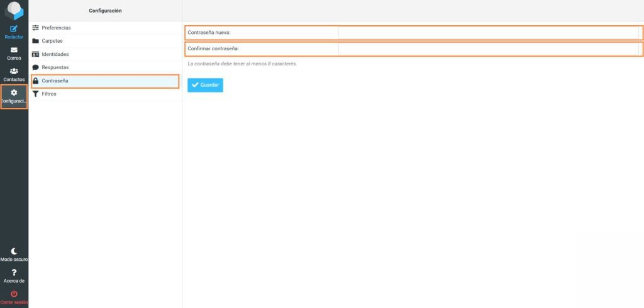Click the Contraseña nueva input field

click(x=488, y=33)
